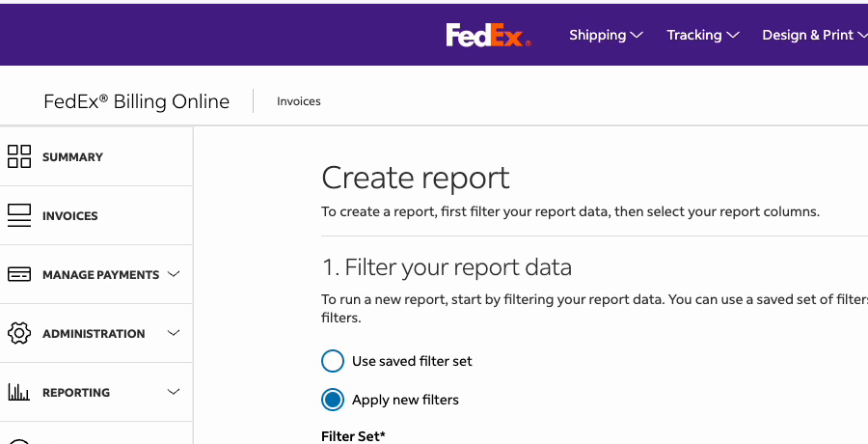The height and width of the screenshot is (444, 868).
Task: Click the Filter your report data heading
Action: 447,267
